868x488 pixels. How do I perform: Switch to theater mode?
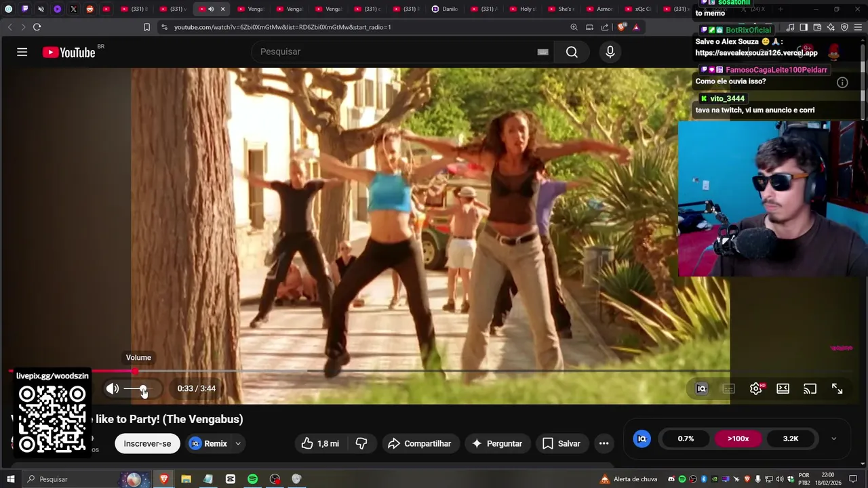tap(783, 388)
